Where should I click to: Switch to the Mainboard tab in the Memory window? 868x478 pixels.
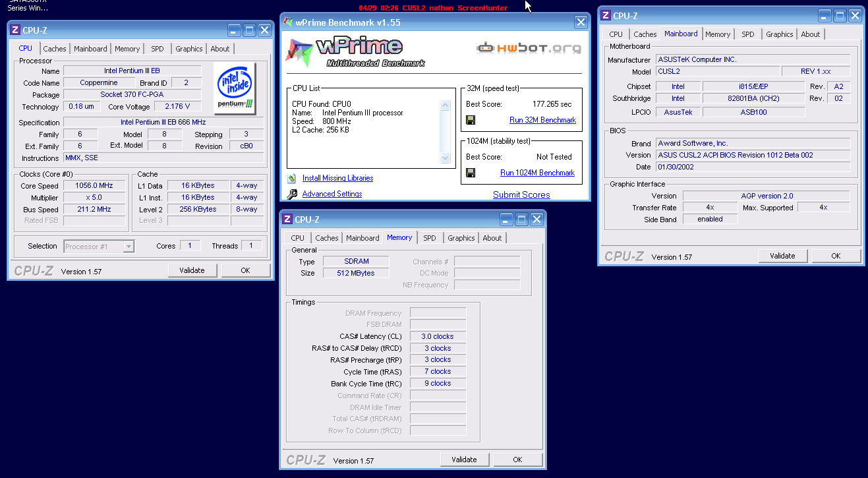(x=362, y=238)
